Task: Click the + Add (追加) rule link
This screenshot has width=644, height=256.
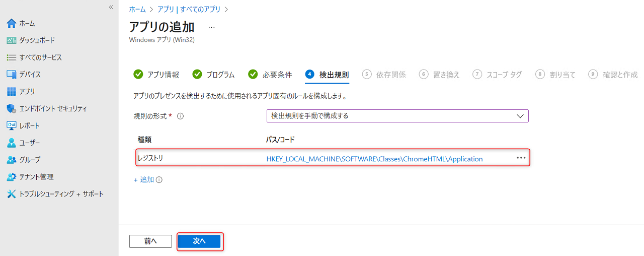Action: point(144,179)
